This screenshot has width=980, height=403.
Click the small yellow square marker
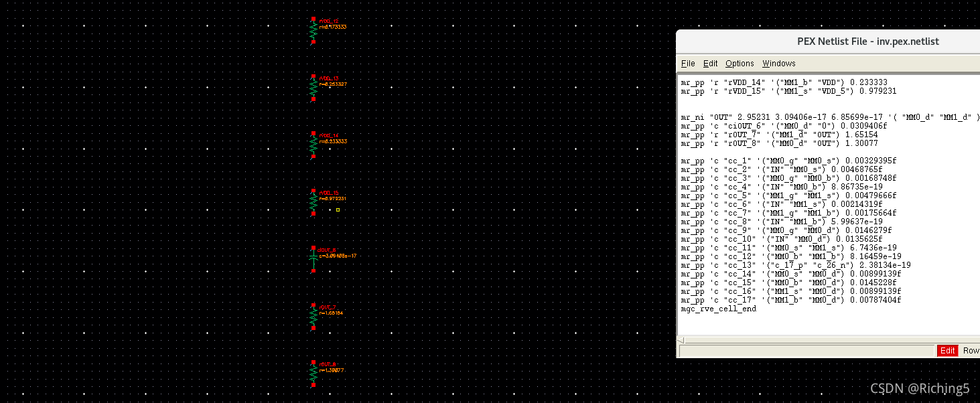point(338,210)
